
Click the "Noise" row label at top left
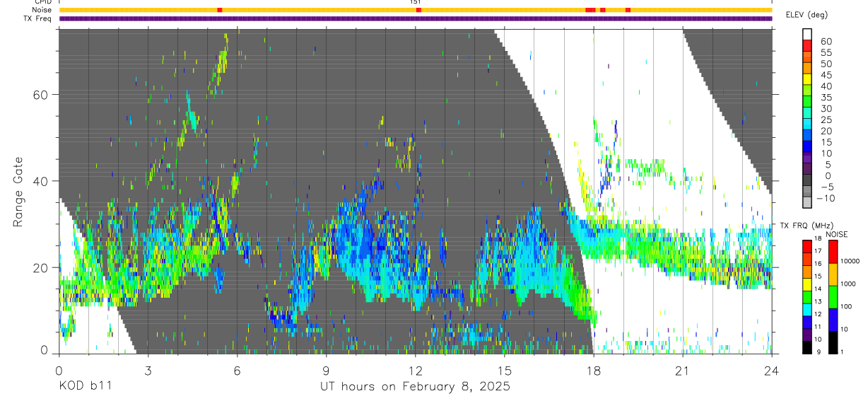[42, 10]
